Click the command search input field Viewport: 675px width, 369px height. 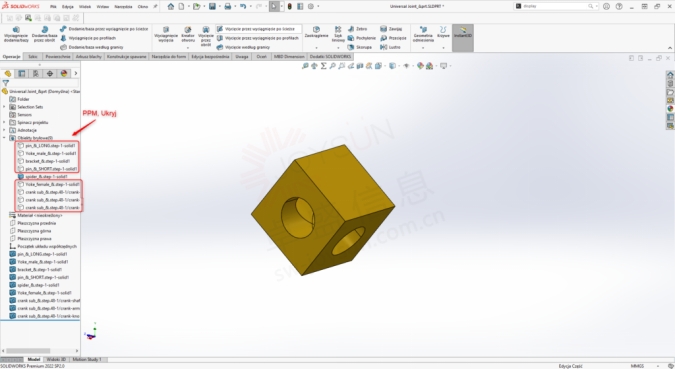coord(554,6)
